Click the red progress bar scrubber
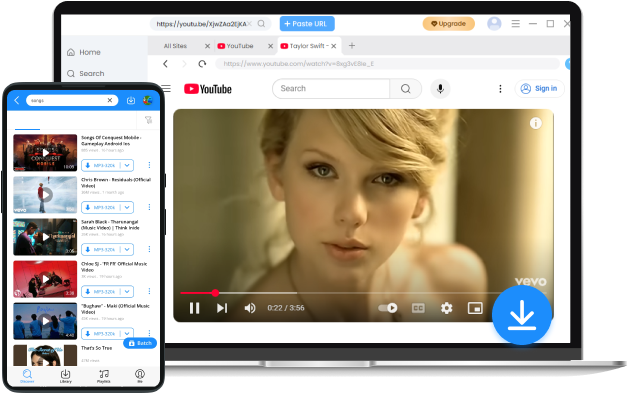This screenshot has width=628, height=394. [x=215, y=293]
